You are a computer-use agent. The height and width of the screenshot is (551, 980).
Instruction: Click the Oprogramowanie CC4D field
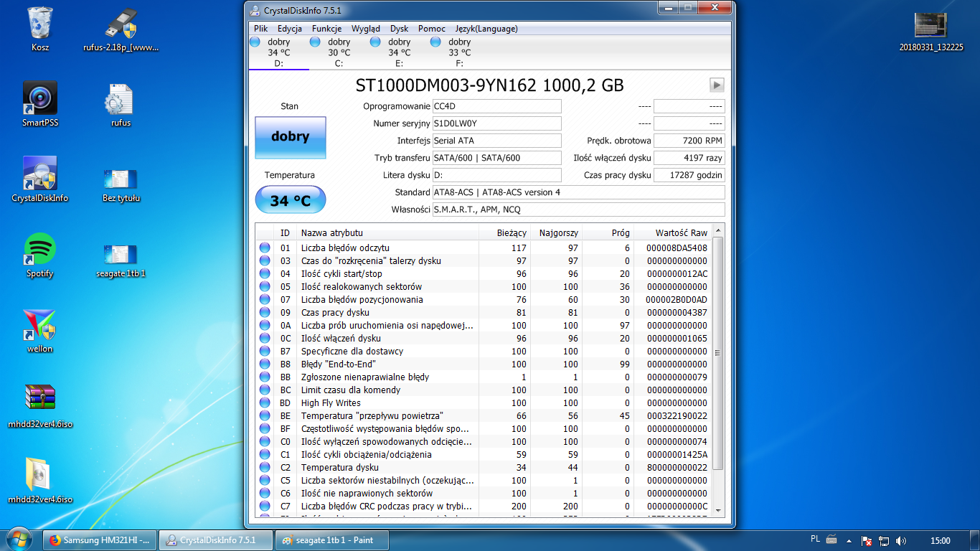pos(497,106)
